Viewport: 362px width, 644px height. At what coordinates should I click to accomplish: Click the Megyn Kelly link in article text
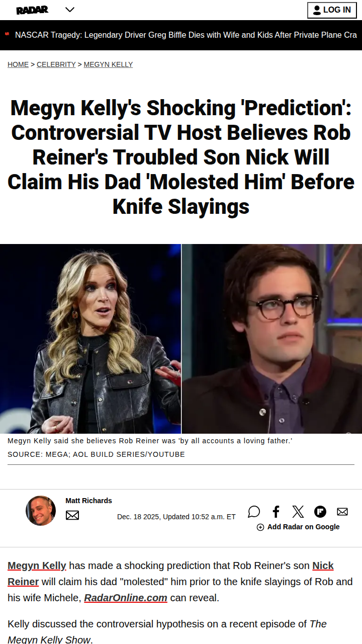tap(37, 566)
